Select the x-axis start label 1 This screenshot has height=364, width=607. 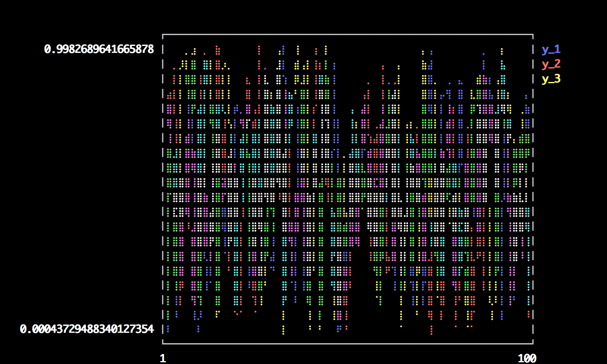pyautogui.click(x=163, y=358)
